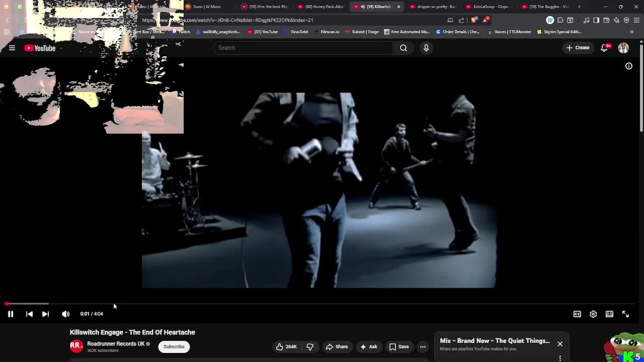The height and width of the screenshot is (362, 644).
Task: Share this page from address bar
Action: pyautogui.click(x=461, y=20)
